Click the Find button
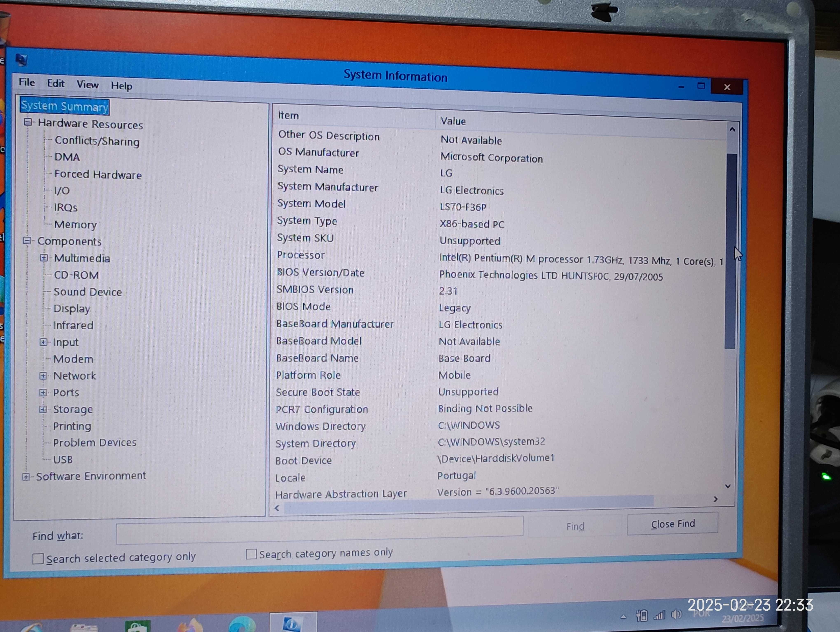 click(x=575, y=526)
